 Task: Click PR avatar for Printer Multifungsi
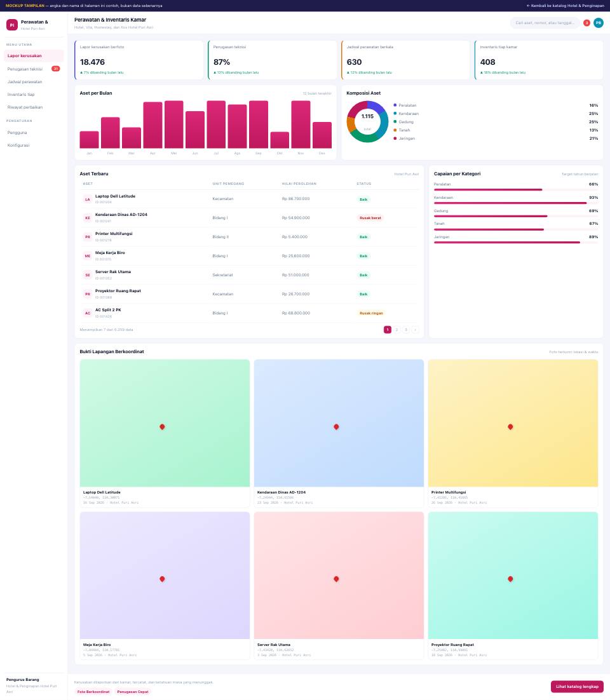[x=88, y=237]
